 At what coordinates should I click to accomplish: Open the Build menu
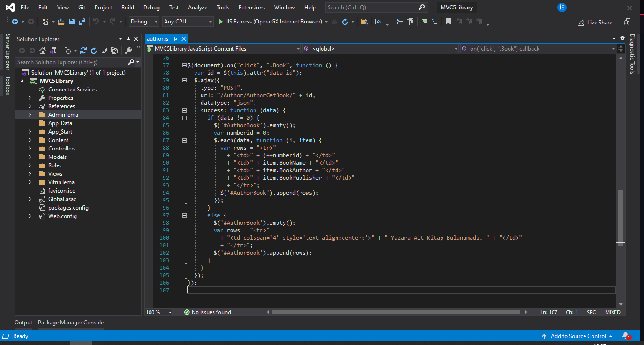point(127,7)
